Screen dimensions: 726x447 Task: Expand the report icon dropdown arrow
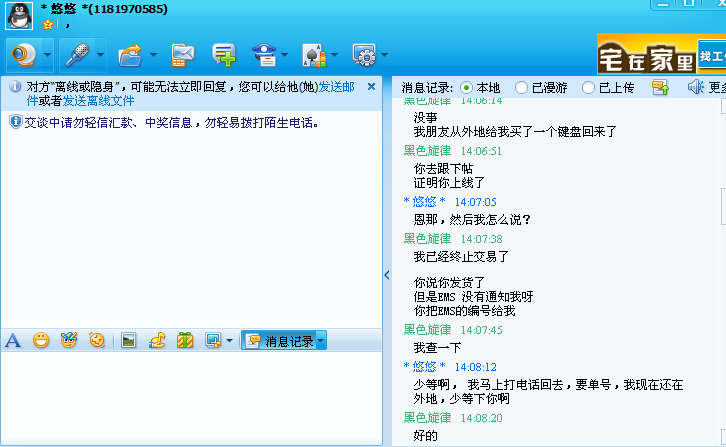pos(284,55)
